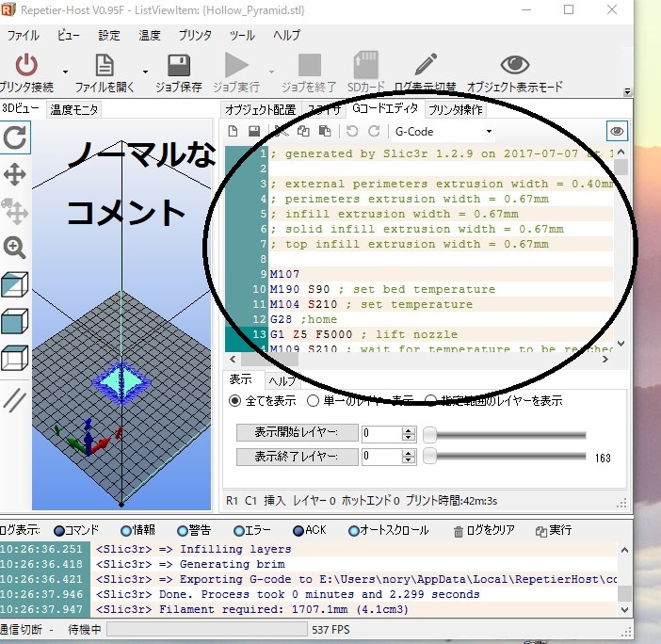661x644 pixels.
Task: Expand toolbar overflow arrow at right edge
Action: tap(627, 91)
